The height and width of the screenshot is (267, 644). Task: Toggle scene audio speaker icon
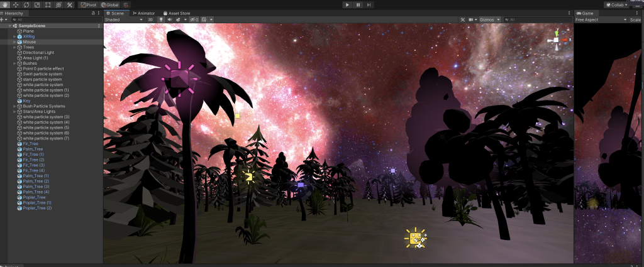pyautogui.click(x=169, y=19)
